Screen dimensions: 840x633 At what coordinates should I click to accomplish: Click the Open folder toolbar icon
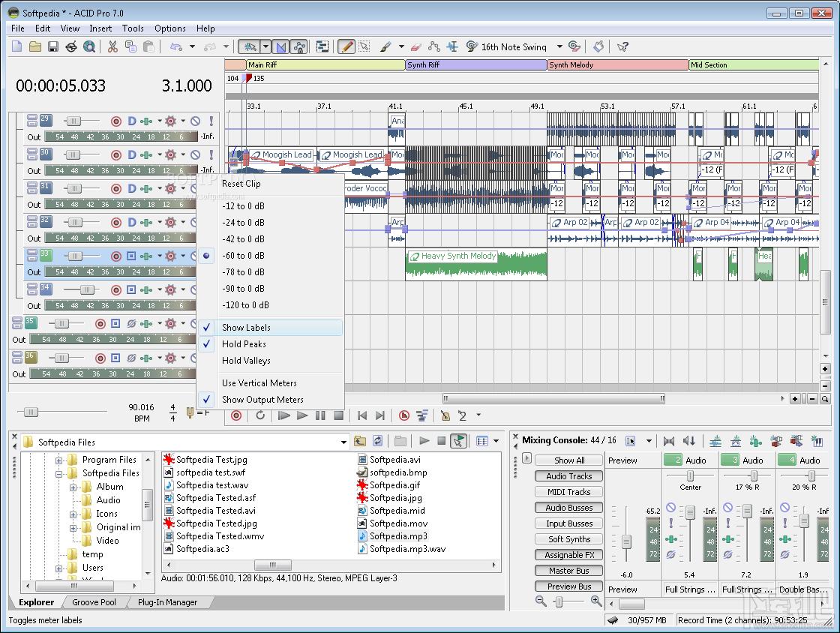point(34,46)
